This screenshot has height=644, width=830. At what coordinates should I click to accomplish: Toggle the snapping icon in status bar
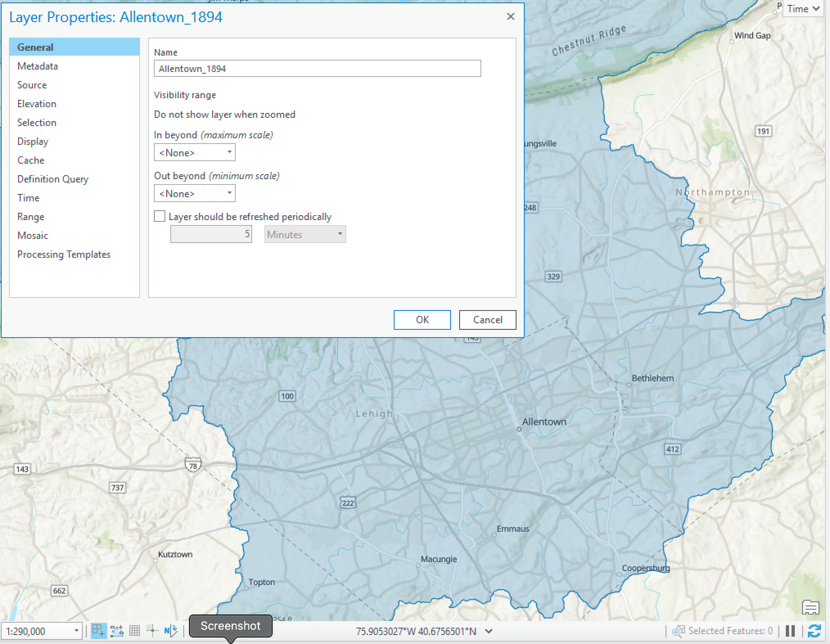pos(98,630)
